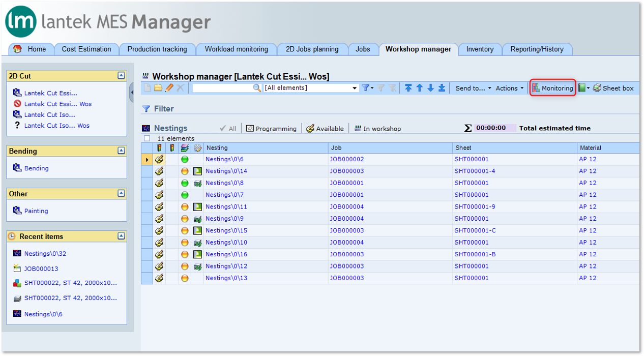Click the pencil edit toolbar icon
Image resolution: width=644 pixels, height=356 pixels.
coord(169,88)
